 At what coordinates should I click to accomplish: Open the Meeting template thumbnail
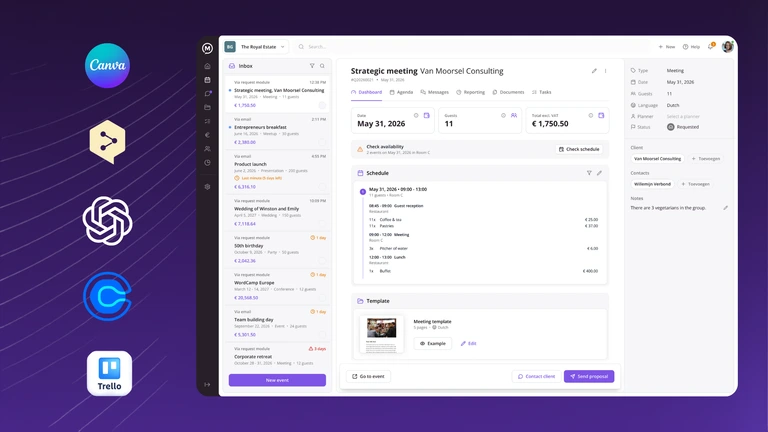click(382, 334)
